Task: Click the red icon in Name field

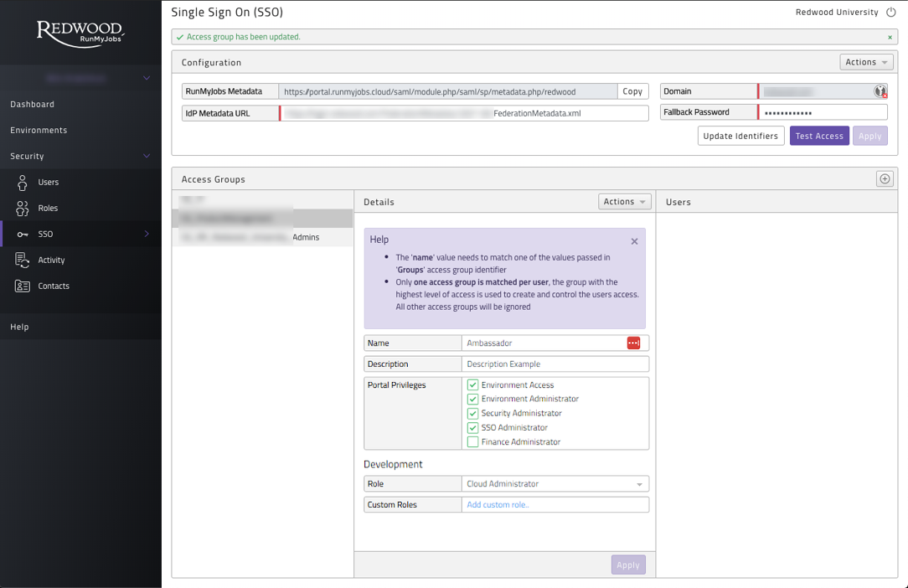Action: point(633,343)
